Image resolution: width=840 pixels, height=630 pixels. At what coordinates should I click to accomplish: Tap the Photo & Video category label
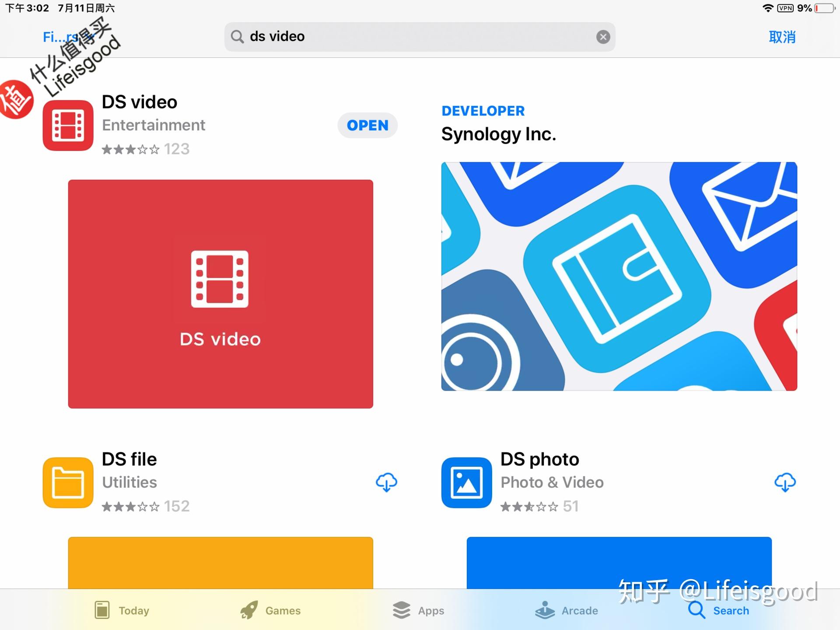pos(552,482)
